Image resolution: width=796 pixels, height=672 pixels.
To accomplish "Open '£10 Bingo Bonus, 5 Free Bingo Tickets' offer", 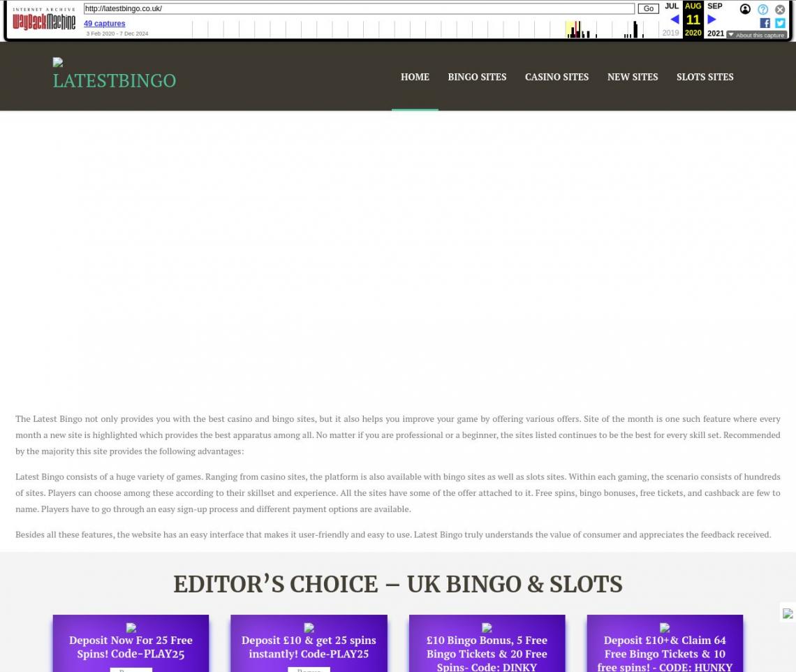I will click(487, 654).
